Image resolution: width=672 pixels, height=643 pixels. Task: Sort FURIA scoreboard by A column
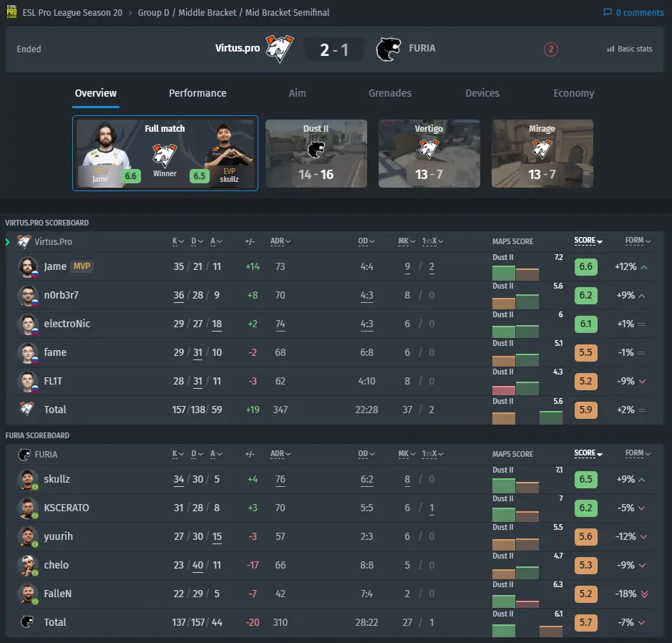216,454
